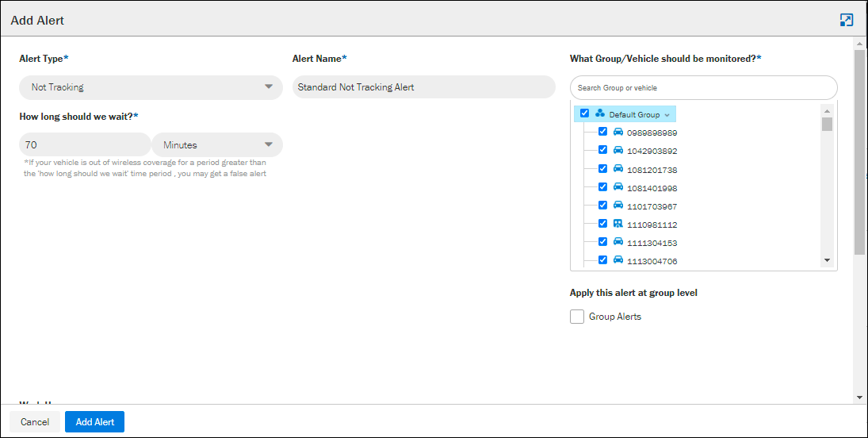Click the Default Group label text
The image size is (868, 438).
pos(634,114)
